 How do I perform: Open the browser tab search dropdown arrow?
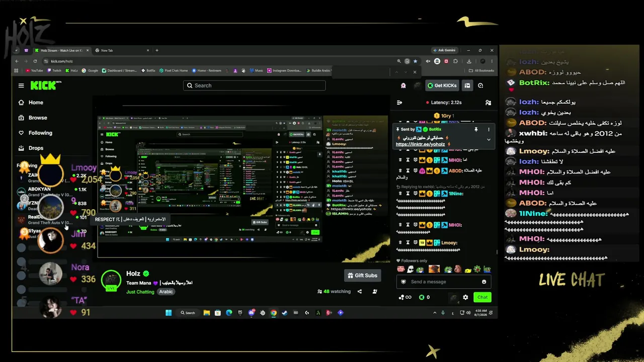[16, 50]
